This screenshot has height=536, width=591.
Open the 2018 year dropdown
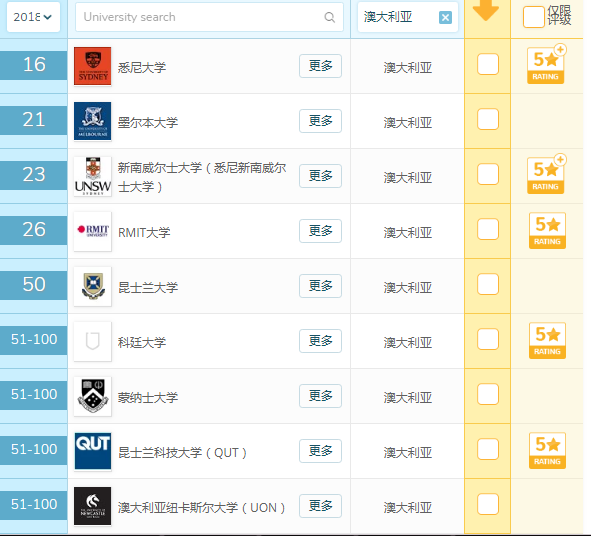click(x=33, y=17)
